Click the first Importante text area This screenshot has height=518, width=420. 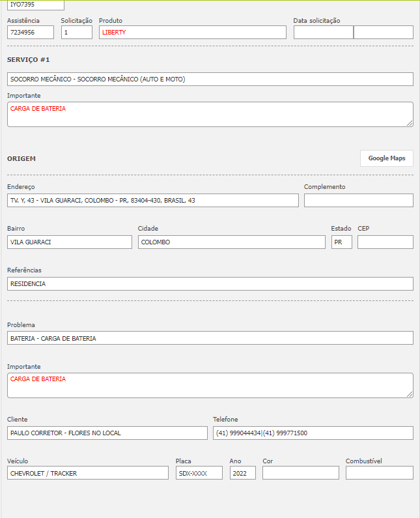(x=210, y=114)
